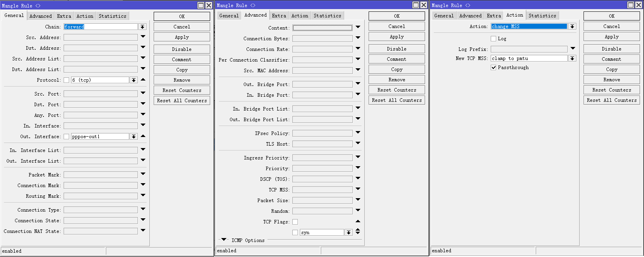
Task: Expand the TCP MSS field arrow
Action: (x=358, y=189)
